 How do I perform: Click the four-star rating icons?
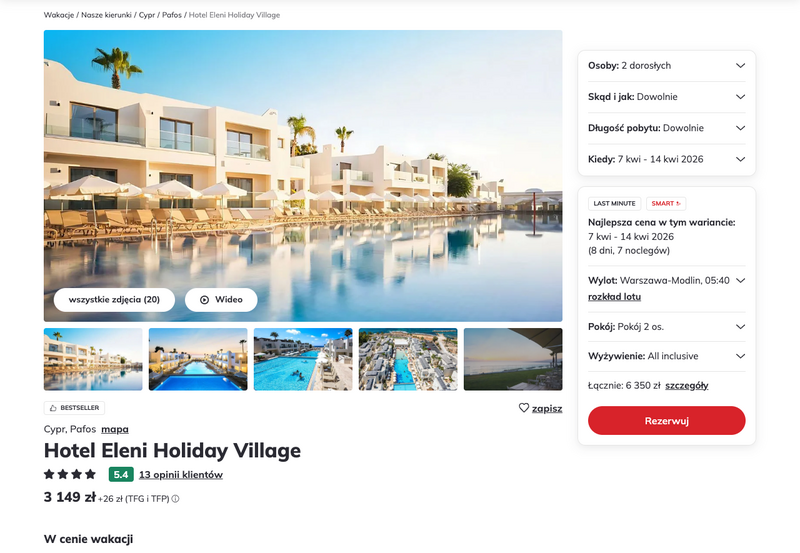coord(70,474)
